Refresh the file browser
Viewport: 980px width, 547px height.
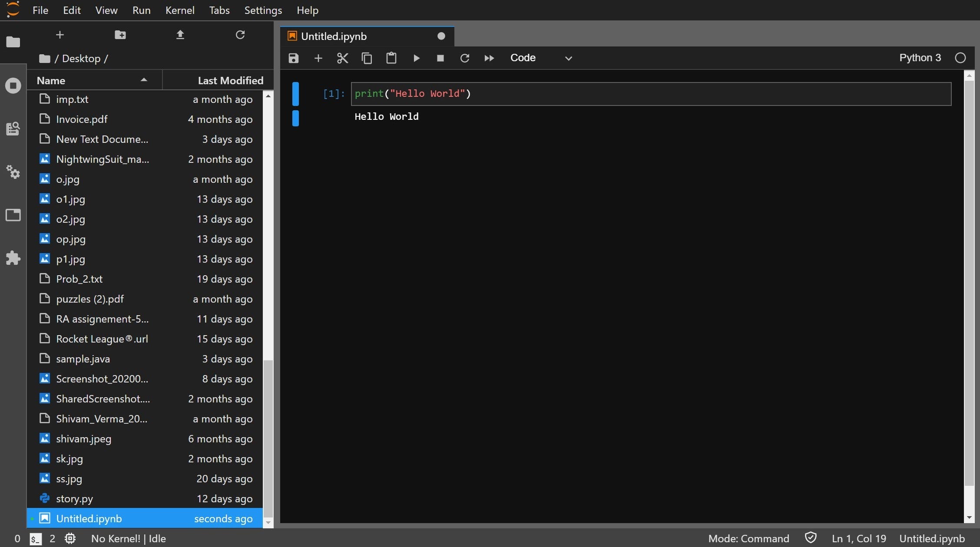click(x=240, y=35)
